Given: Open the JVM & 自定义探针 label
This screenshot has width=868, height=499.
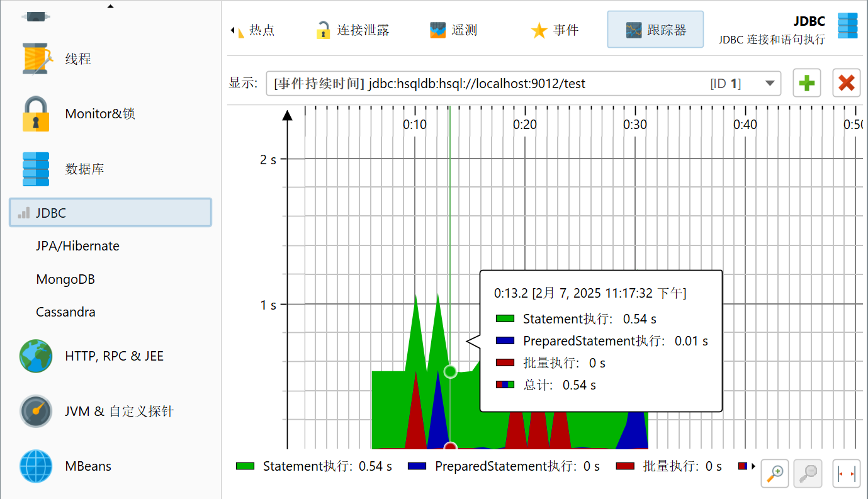Looking at the screenshot, I should [119, 412].
